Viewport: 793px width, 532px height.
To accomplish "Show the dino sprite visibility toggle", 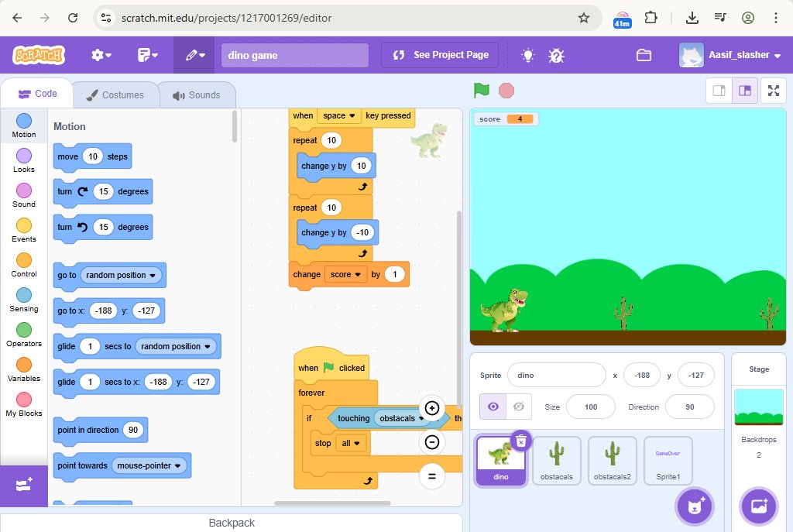I will (494, 407).
